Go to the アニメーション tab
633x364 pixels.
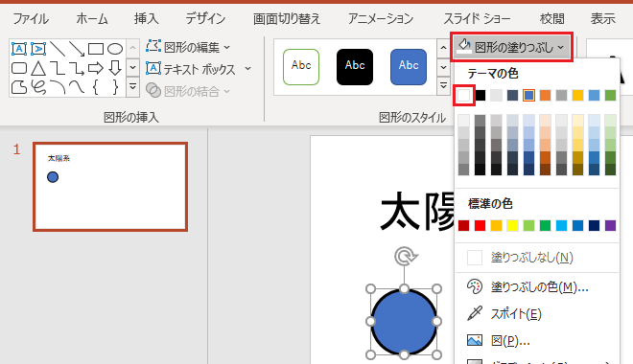[381, 18]
